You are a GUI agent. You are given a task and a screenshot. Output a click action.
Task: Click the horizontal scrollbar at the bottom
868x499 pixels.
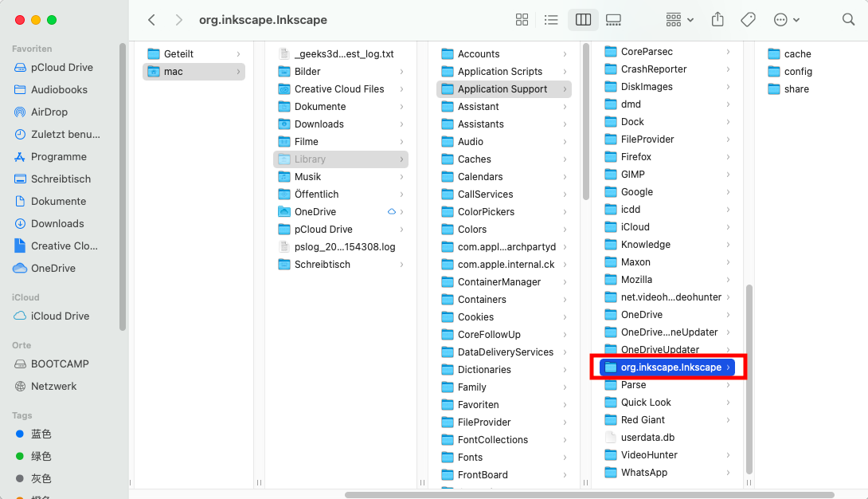[x=589, y=494]
